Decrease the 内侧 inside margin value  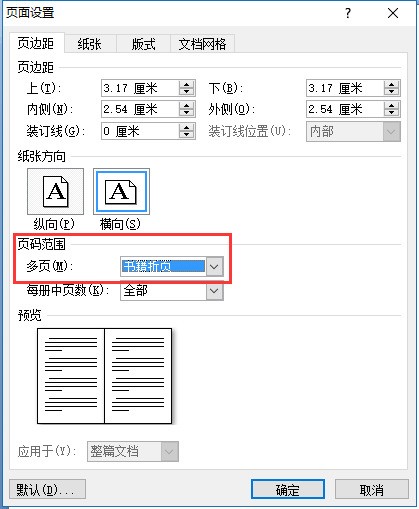tap(187, 113)
